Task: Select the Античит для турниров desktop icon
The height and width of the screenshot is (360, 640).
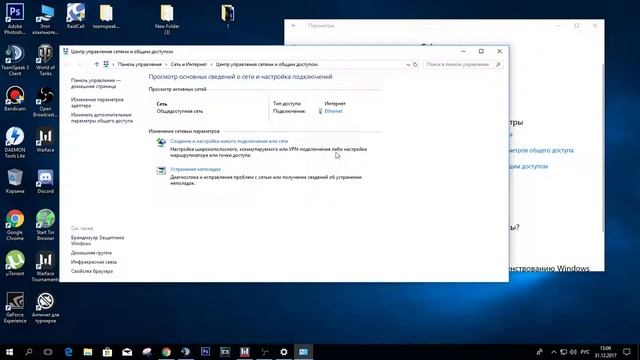Action: [45, 307]
